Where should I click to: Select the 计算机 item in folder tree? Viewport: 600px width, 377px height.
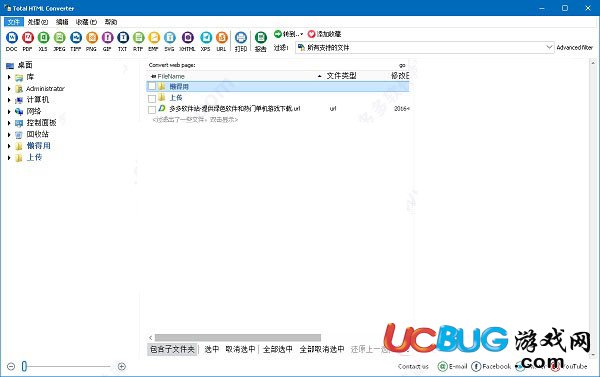click(38, 100)
